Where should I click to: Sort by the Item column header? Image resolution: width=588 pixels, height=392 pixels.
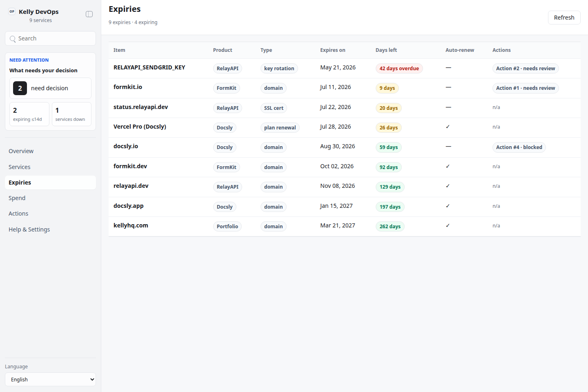pyautogui.click(x=119, y=50)
